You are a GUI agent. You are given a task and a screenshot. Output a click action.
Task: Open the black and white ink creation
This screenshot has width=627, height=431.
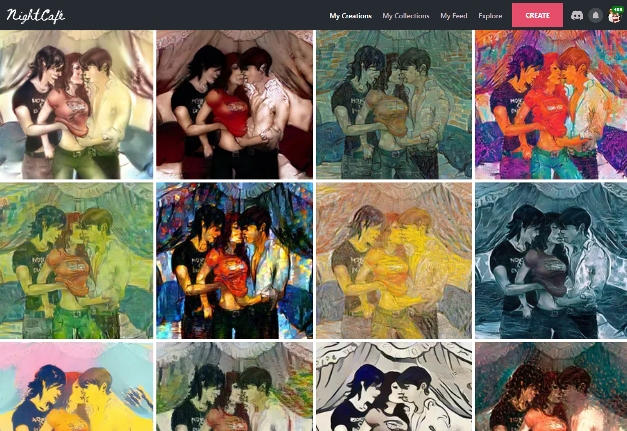tap(394, 387)
